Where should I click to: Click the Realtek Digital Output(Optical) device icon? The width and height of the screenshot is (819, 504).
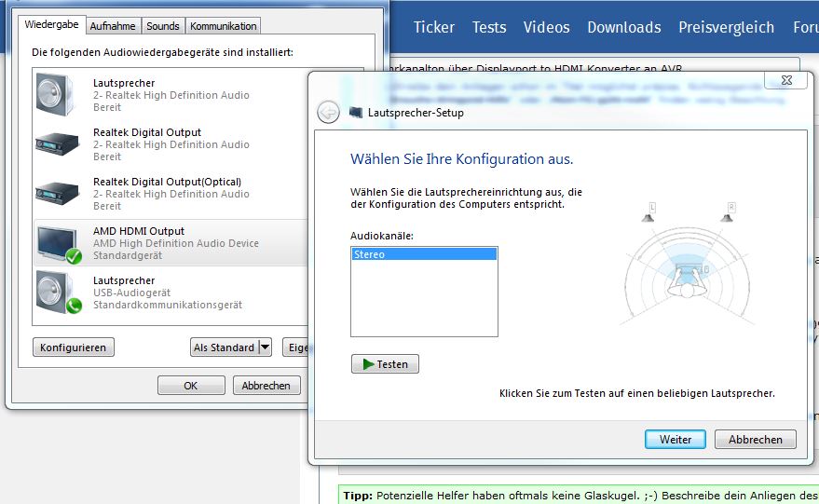[x=57, y=193]
